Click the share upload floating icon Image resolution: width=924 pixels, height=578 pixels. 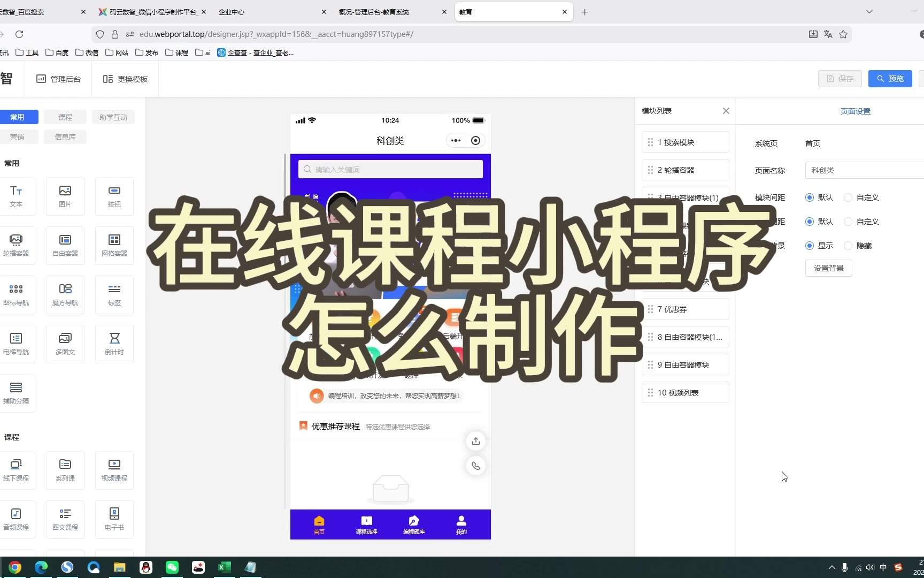[475, 441]
